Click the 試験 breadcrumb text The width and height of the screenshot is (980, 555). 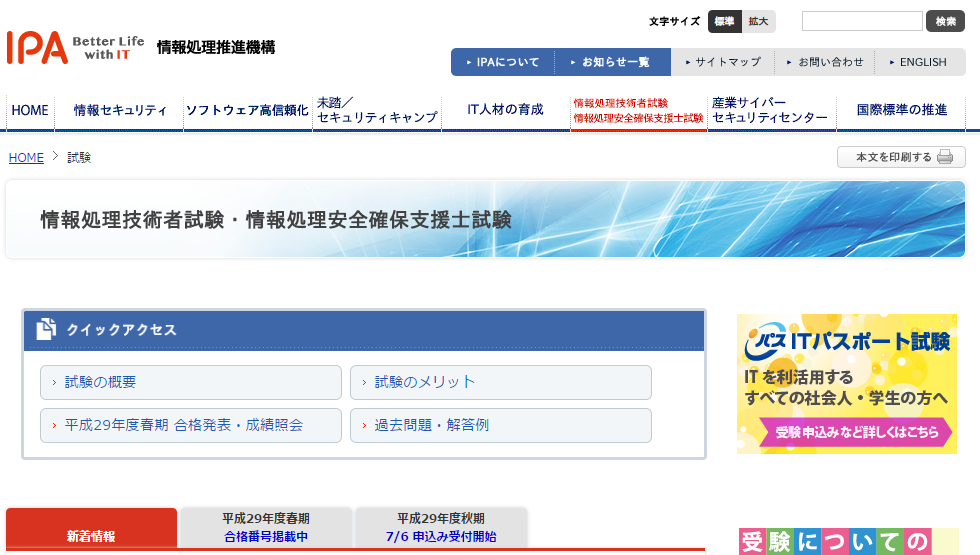coord(79,158)
